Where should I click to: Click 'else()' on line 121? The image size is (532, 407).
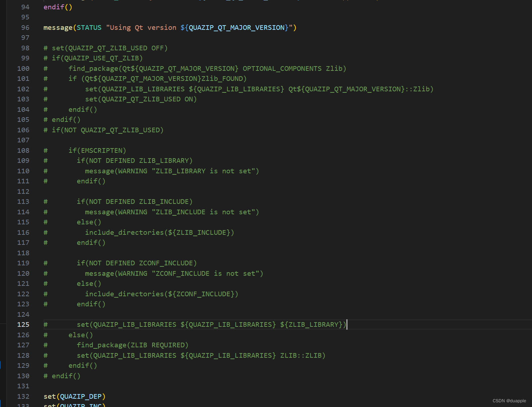point(89,284)
